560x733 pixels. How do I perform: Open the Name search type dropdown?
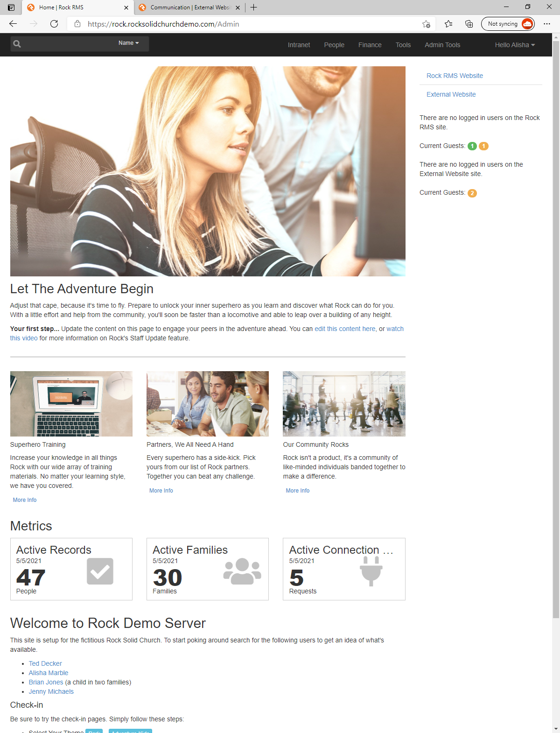click(x=128, y=43)
